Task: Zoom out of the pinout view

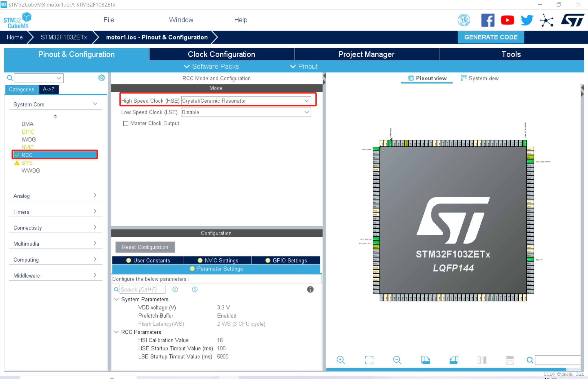Action: [397, 360]
